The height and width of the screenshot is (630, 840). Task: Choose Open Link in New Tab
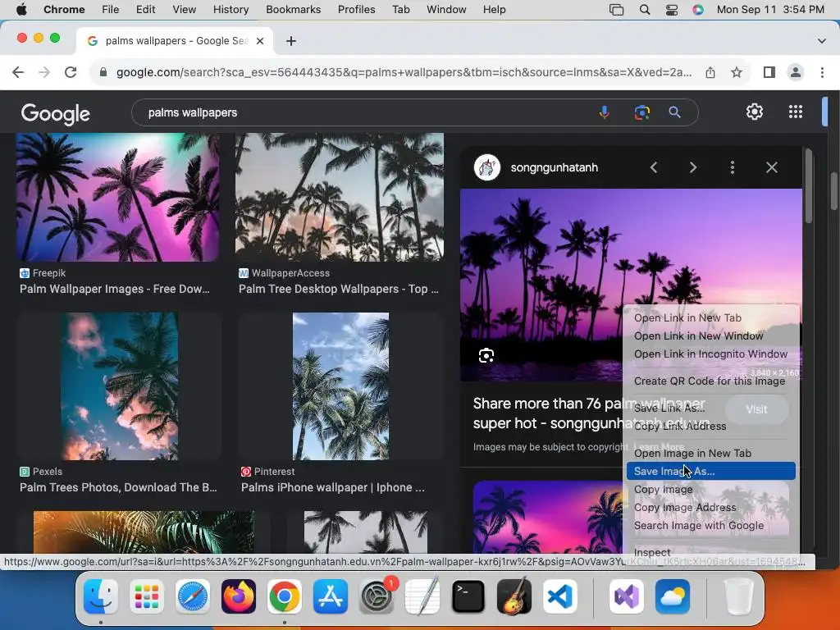[x=711, y=317]
